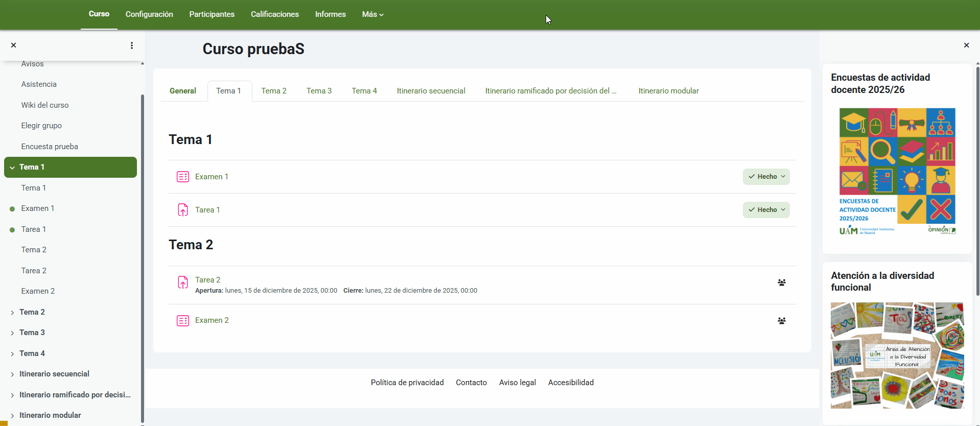Close the right block drawer
Image resolution: width=980 pixels, height=426 pixels.
pos(966,45)
